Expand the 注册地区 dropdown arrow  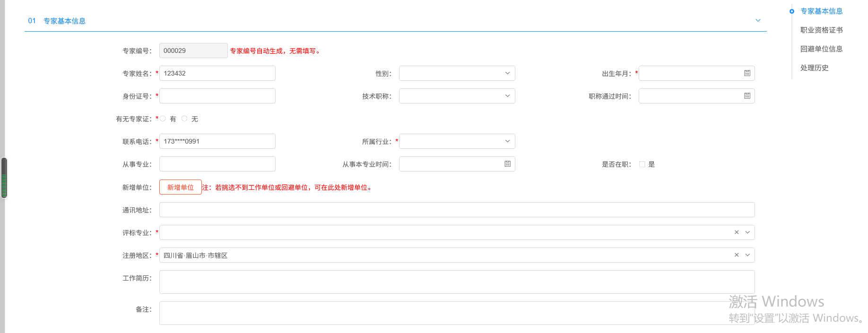click(747, 255)
